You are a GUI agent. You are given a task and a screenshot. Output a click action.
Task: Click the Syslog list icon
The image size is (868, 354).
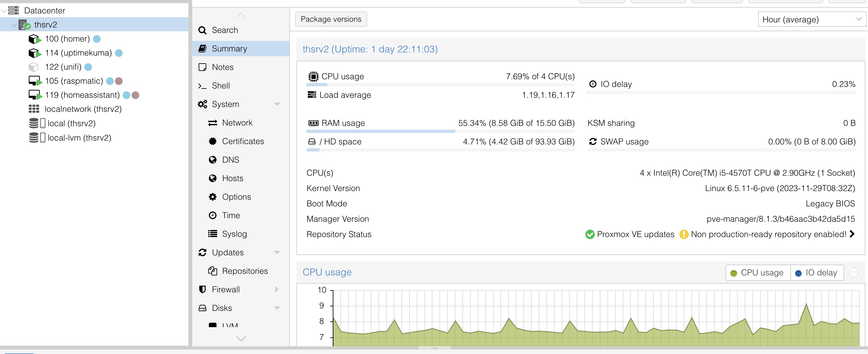pyautogui.click(x=213, y=234)
